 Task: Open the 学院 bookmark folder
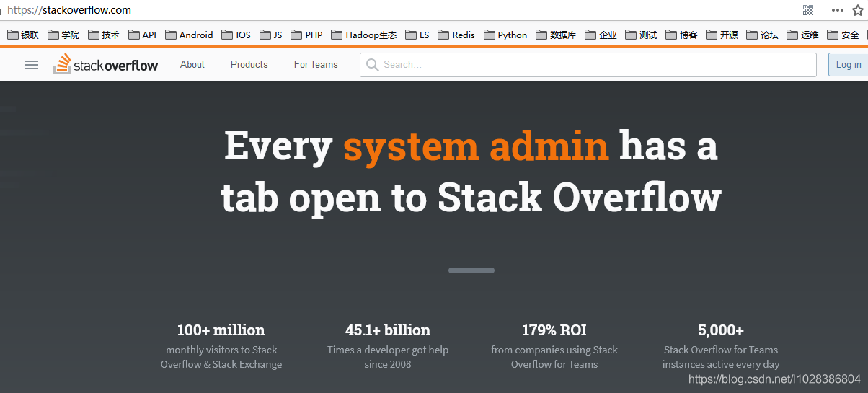[63, 35]
